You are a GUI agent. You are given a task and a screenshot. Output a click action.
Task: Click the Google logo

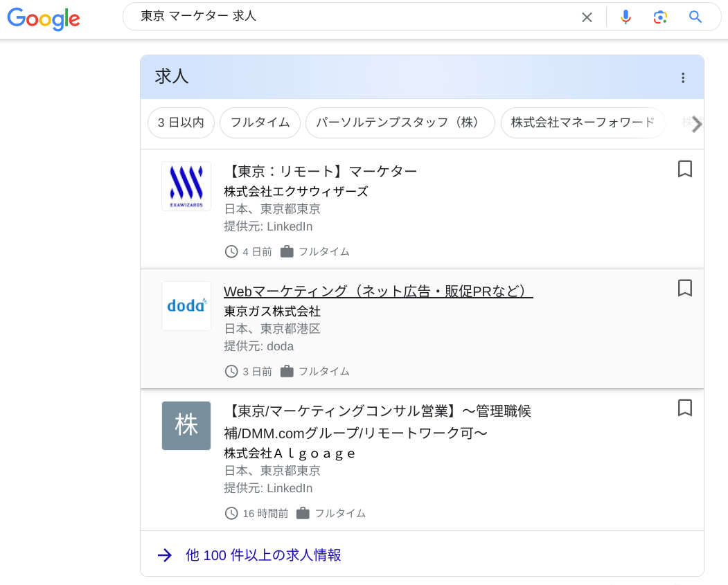[44, 19]
